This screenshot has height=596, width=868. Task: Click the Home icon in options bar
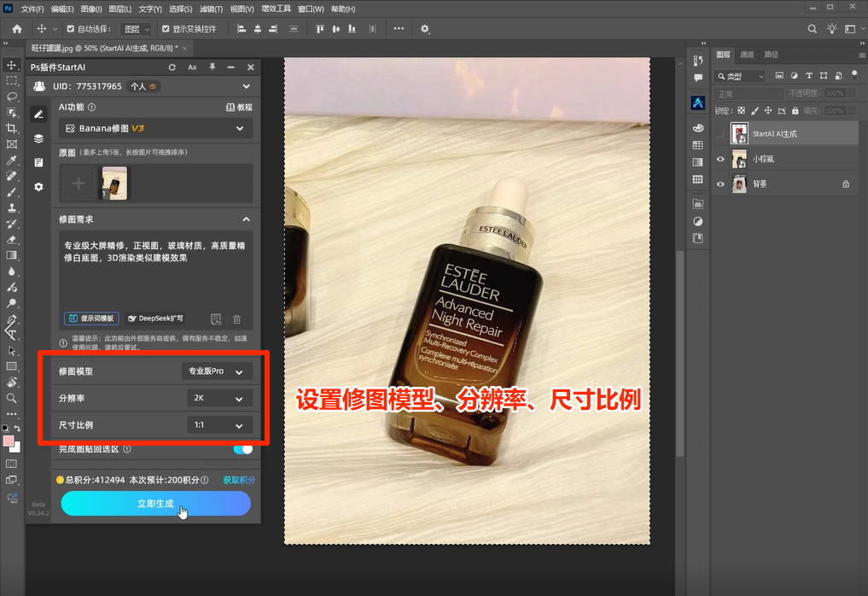click(17, 29)
